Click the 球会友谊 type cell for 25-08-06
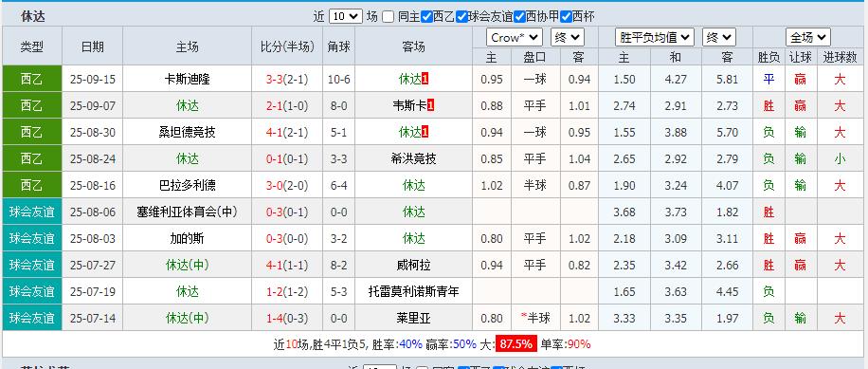 coord(32,212)
